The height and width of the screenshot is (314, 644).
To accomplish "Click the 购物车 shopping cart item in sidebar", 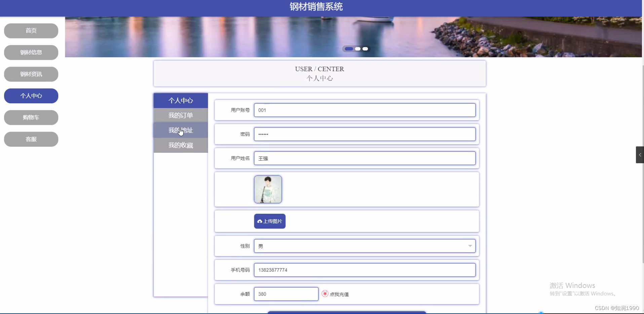I will coord(31,117).
